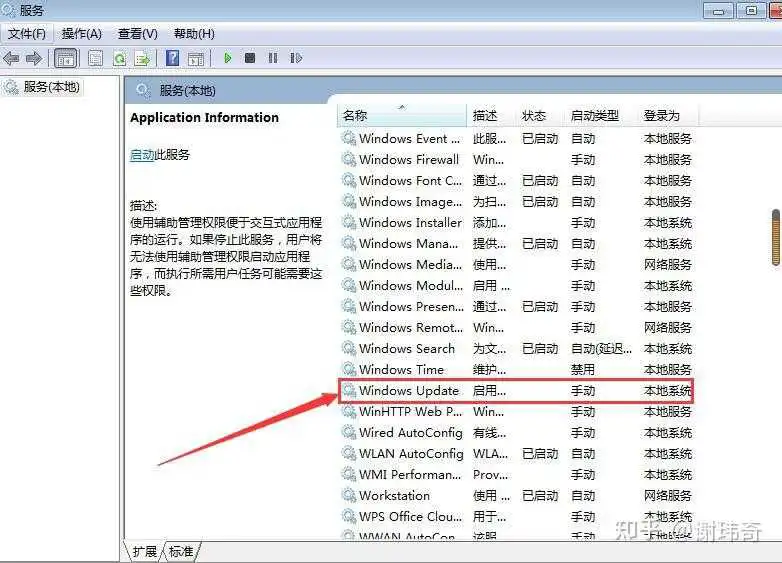This screenshot has height=563, width=782.
Task: Select the Windows Event service row
Action: pos(517,138)
